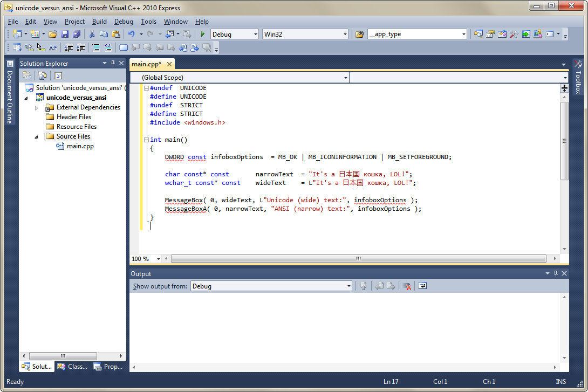Click the Save All toolbar icon
Screen dimensions: 588x392
pyautogui.click(x=77, y=34)
